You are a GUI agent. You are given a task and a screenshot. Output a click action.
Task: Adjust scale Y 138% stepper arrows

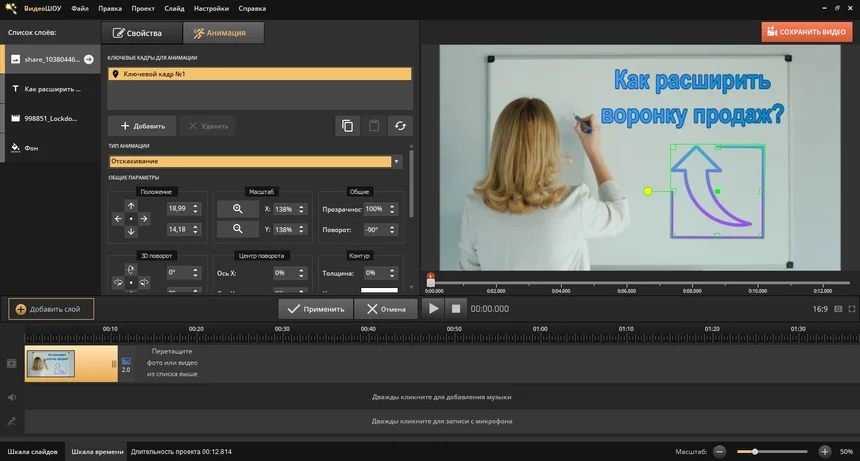click(301, 229)
